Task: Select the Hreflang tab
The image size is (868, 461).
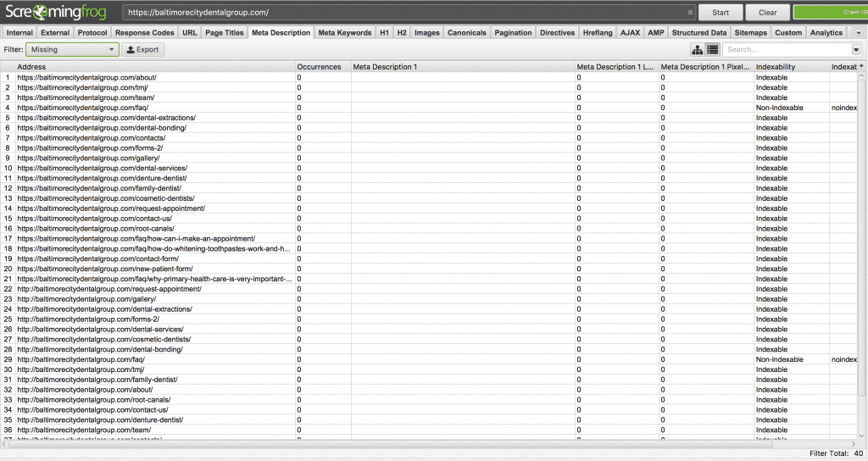Action: pos(598,33)
